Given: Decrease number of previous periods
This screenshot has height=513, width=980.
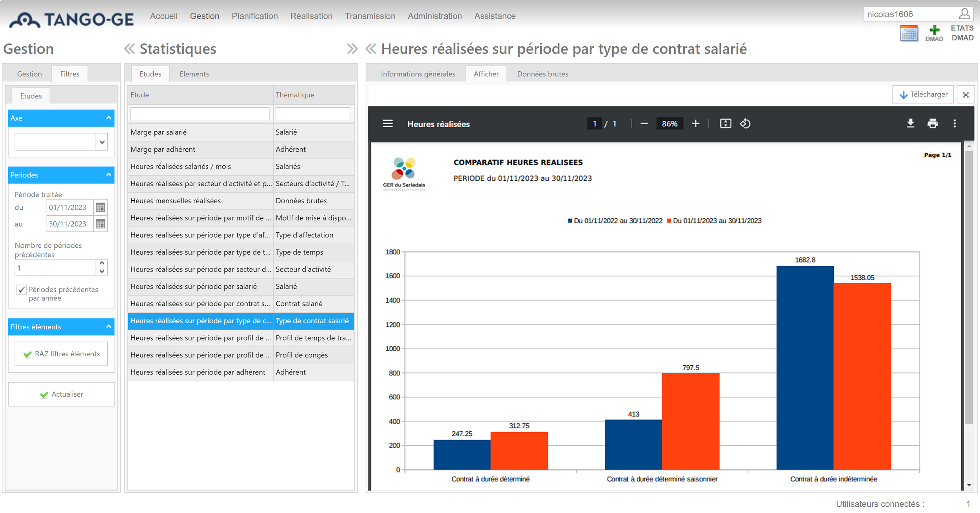Looking at the screenshot, I should (102, 271).
